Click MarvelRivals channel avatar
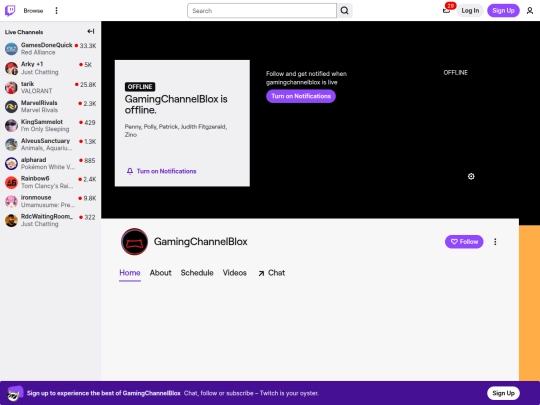This screenshot has height=405, width=540. click(x=11, y=106)
